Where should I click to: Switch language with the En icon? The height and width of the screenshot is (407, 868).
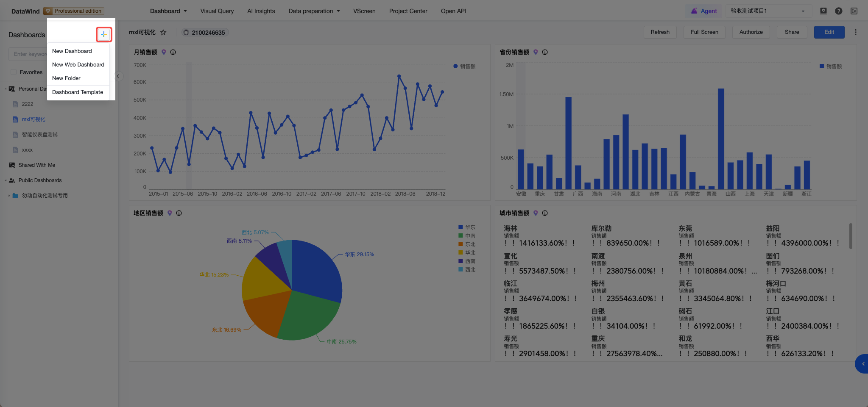[854, 11]
